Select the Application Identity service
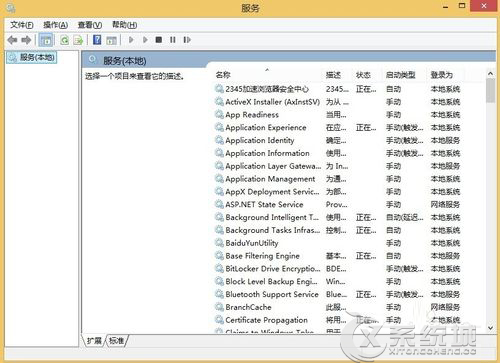Image resolution: width=500 pixels, height=363 pixels. click(x=337, y=140)
